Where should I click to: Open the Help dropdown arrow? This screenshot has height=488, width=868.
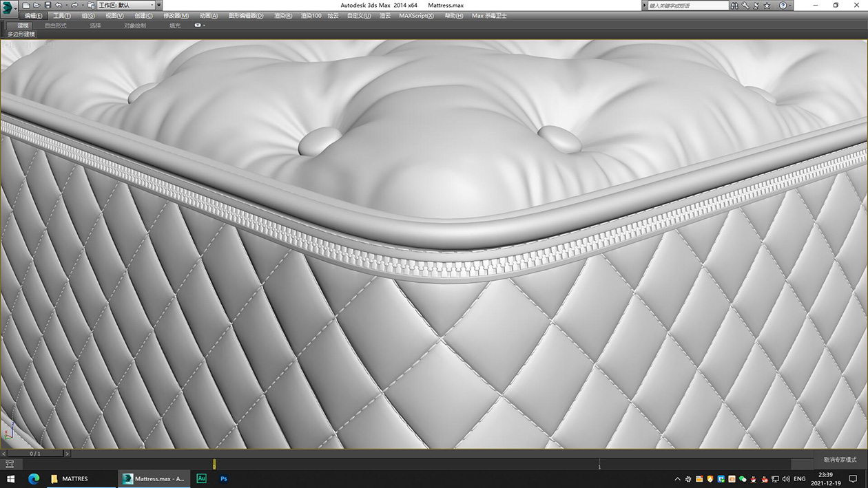point(790,6)
